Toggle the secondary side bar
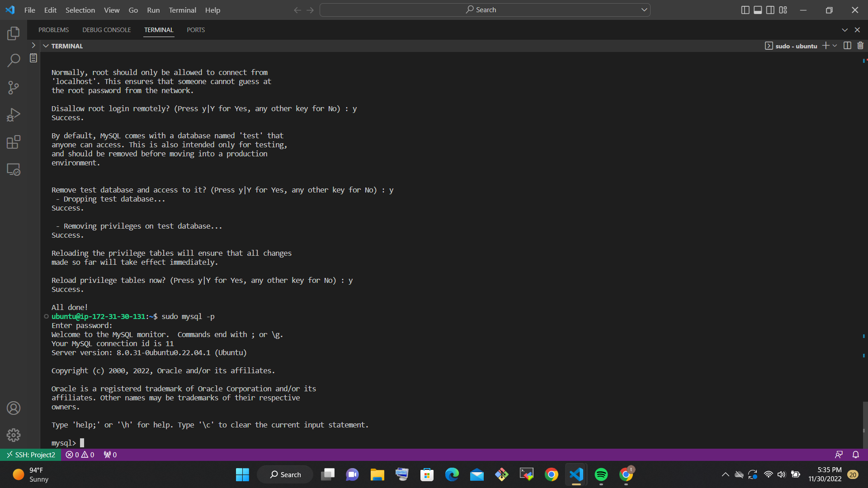The height and width of the screenshot is (488, 868). [770, 9]
